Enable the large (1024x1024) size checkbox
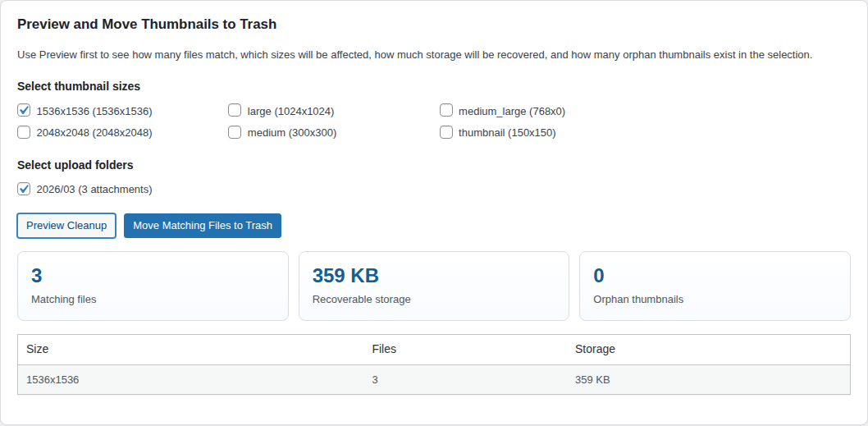This screenshot has width=868, height=426. 235,110
